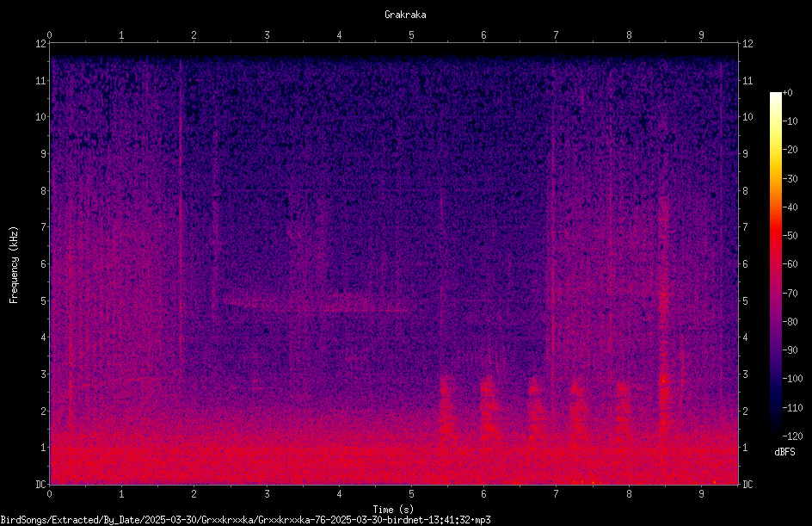812x526 pixels.
Task: Click the 4 second tick on the top time axis
Action: coord(339,35)
